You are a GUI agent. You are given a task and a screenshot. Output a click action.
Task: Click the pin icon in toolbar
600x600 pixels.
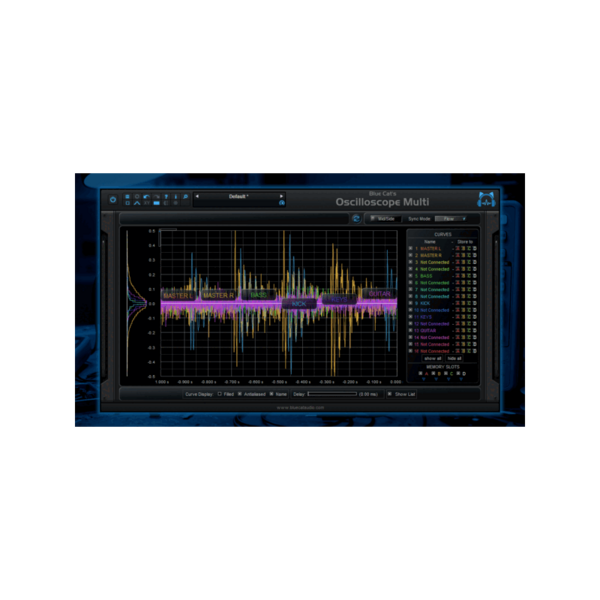pyautogui.click(x=166, y=197)
